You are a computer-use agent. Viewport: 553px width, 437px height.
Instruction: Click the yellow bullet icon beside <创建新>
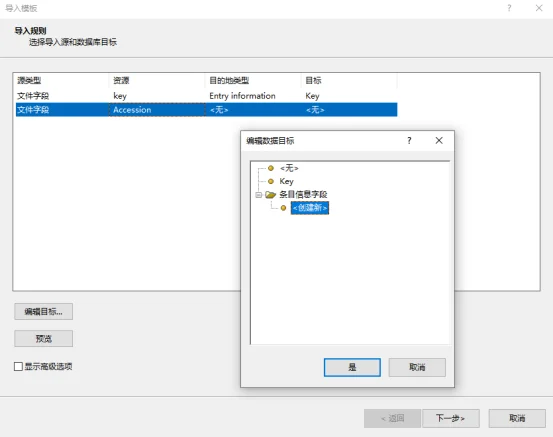283,208
